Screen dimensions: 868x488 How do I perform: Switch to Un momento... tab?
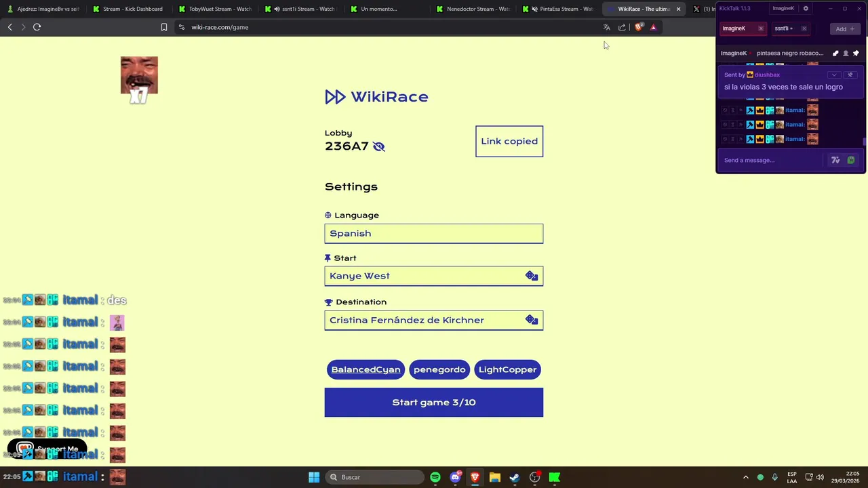[x=388, y=9]
